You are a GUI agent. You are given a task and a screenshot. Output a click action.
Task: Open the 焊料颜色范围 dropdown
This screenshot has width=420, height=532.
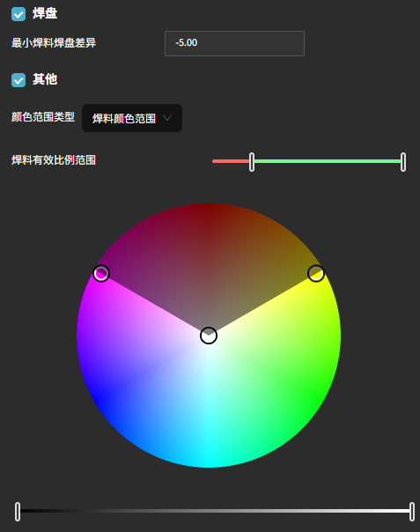(132, 118)
